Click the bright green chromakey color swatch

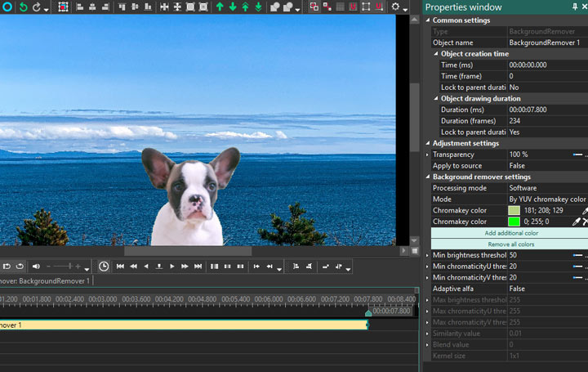coord(514,222)
